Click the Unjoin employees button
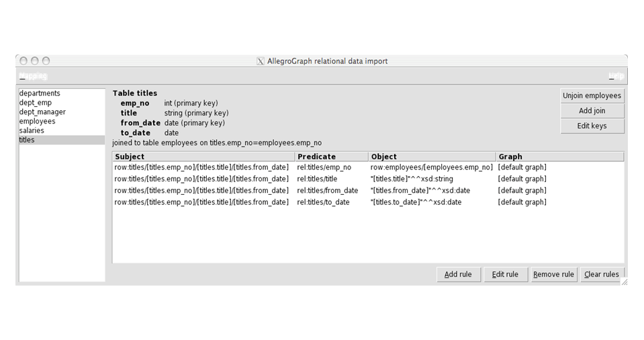The height and width of the screenshot is (340, 644). 592,96
